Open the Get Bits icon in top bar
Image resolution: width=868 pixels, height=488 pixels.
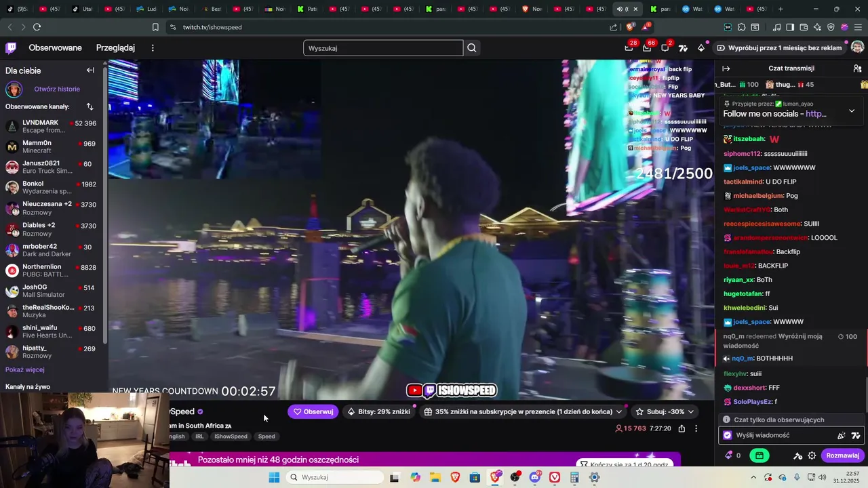(701, 48)
